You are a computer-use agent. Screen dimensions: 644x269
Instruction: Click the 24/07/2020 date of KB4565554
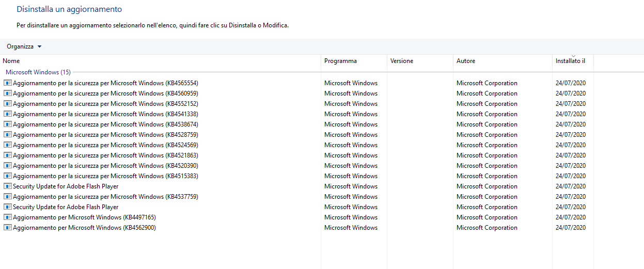tap(571, 83)
